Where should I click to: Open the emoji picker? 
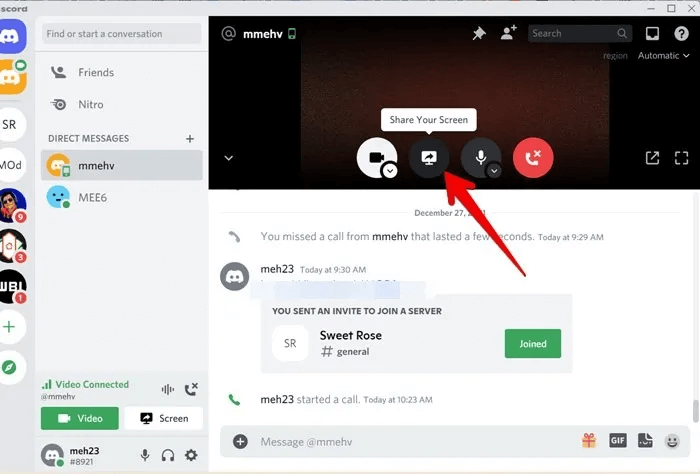pos(672,441)
